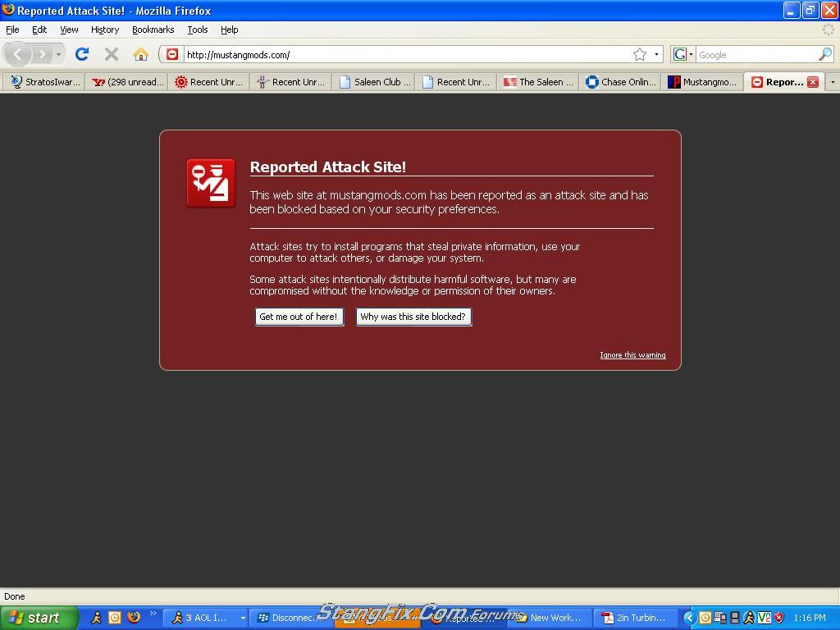Click the network computers tray icon
The image size is (840, 630).
point(720,618)
